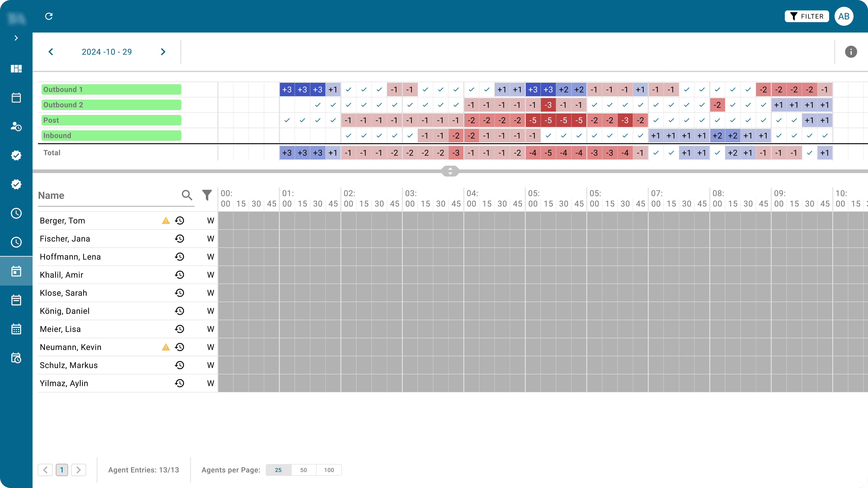This screenshot has height=488, width=868.
Task: Click the funnel filter icon near Name
Action: [x=207, y=195]
